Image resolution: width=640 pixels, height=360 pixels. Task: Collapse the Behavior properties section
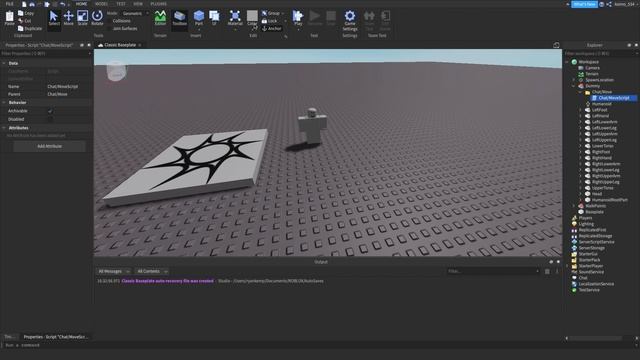click(x=4, y=102)
